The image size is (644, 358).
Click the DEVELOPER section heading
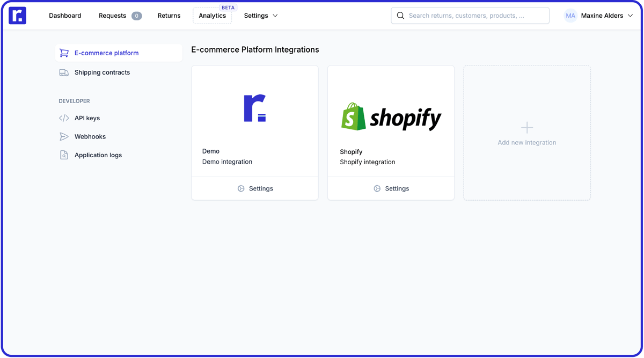coord(74,101)
